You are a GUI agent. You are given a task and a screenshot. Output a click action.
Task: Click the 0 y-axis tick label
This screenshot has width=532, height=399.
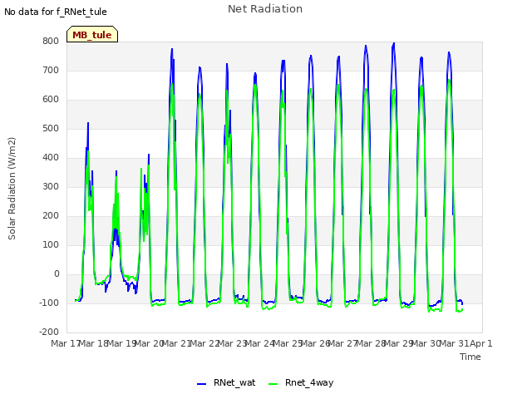pos(57,273)
